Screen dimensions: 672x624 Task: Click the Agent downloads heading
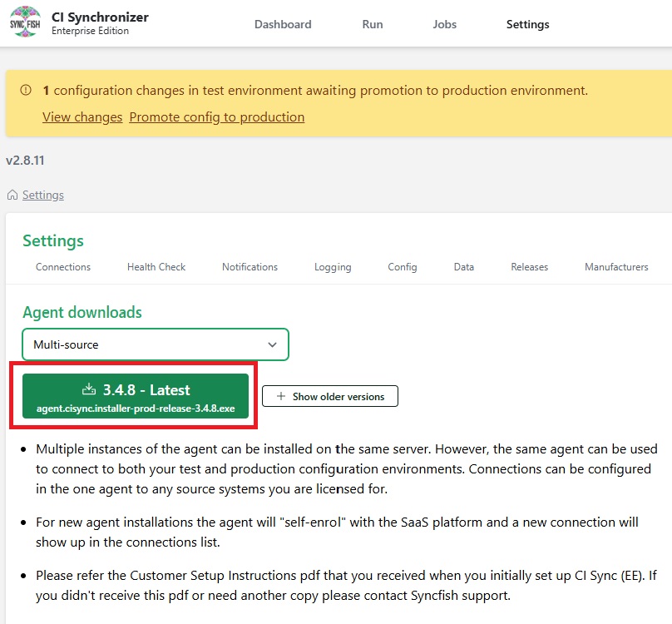pyautogui.click(x=82, y=312)
